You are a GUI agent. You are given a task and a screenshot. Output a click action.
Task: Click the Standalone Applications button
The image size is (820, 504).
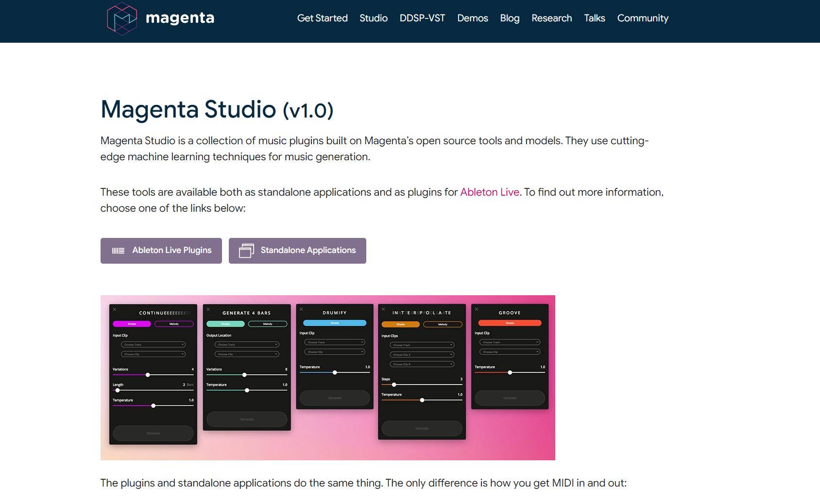pyautogui.click(x=297, y=251)
